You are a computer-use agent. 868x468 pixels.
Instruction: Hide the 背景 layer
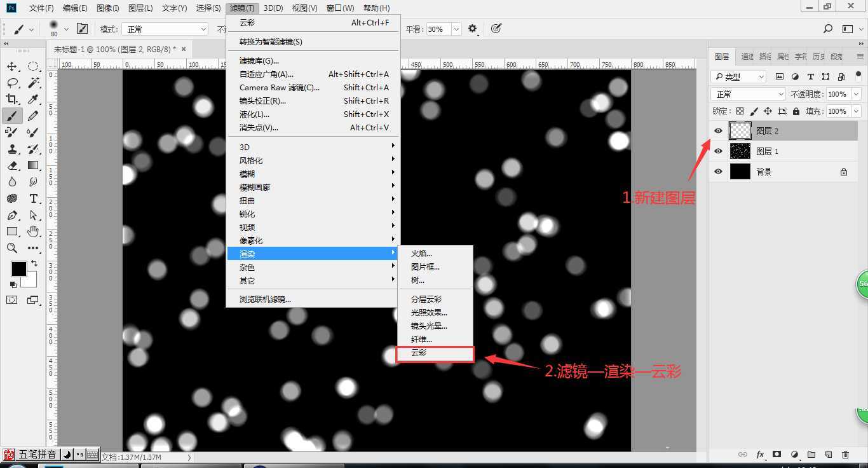coord(718,171)
